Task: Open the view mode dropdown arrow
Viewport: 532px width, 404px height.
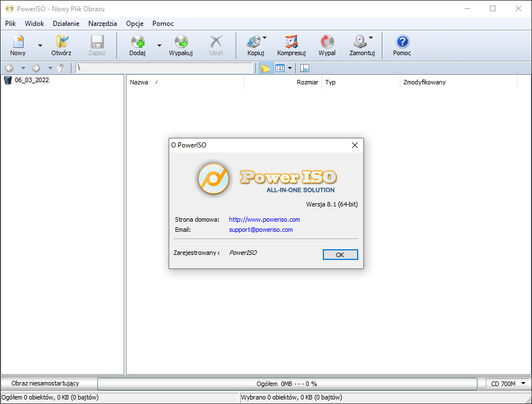Action: [290, 68]
